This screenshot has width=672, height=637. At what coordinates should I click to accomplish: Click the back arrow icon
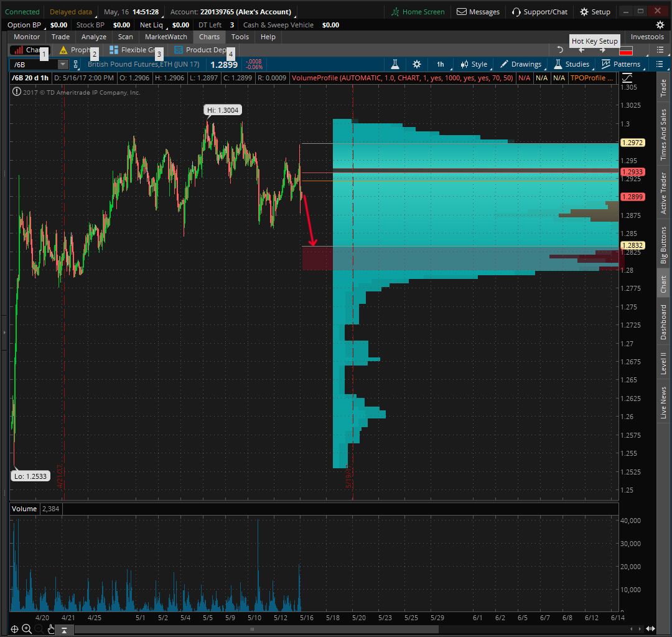tap(582, 50)
